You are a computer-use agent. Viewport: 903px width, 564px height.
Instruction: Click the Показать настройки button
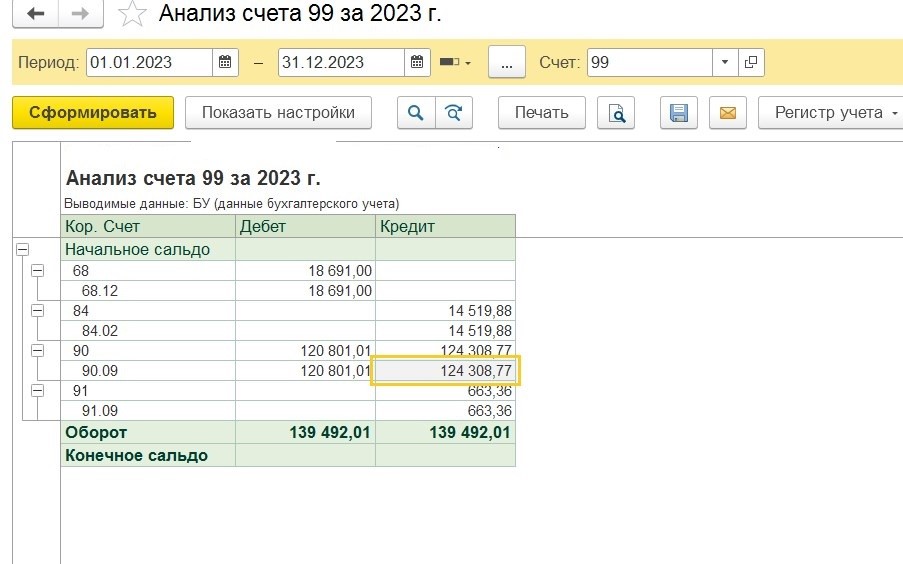point(278,113)
